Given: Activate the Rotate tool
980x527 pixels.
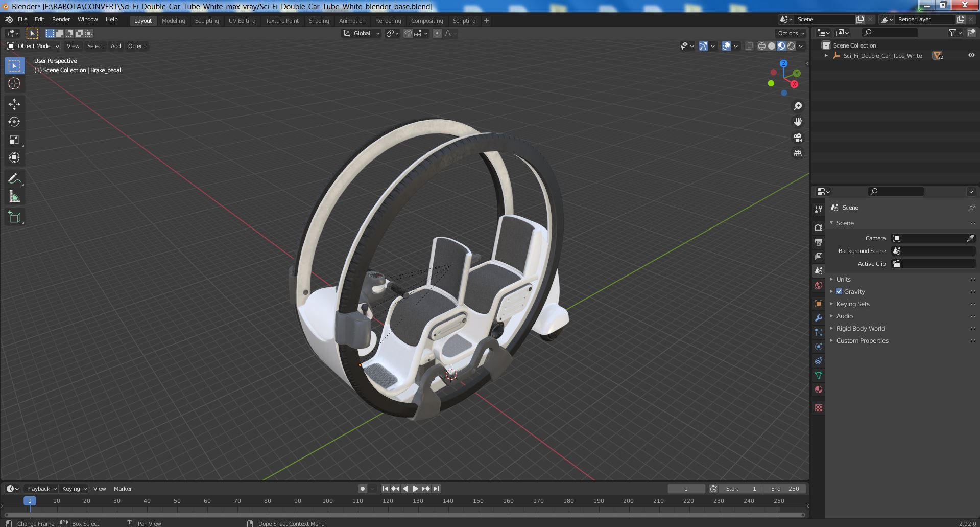Looking at the screenshot, I should [x=14, y=122].
